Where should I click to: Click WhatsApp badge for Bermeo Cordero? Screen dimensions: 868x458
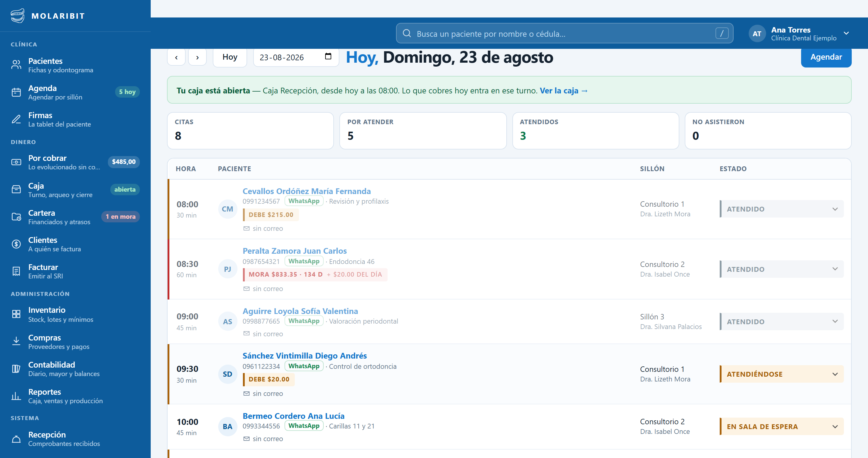tap(303, 426)
